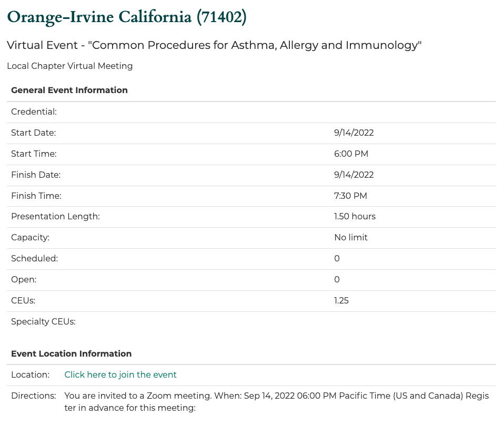Click the 'Local Chapter Virtual Meeting' subtitle
The width and height of the screenshot is (504, 425).
pos(70,66)
